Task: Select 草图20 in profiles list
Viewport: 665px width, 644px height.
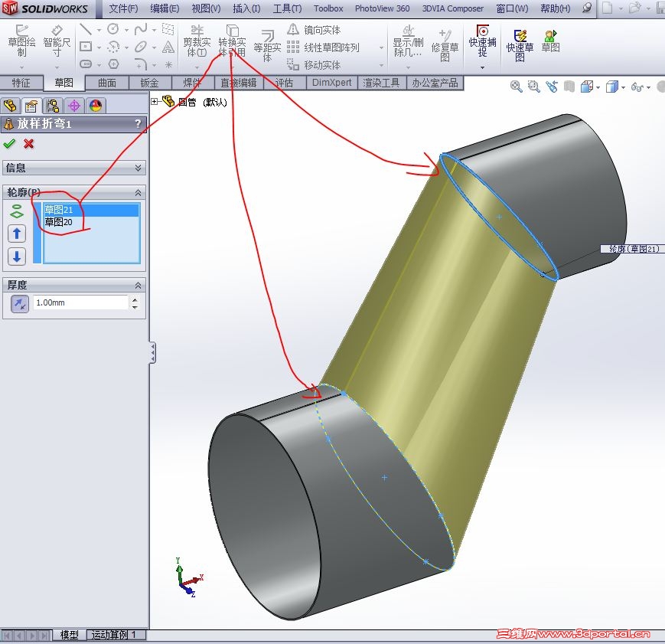Action: click(x=91, y=222)
